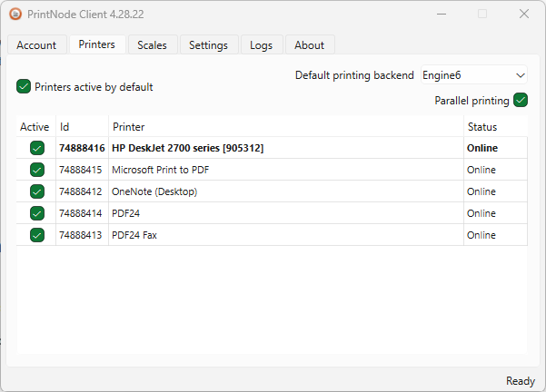Click the PrintNode app icon in title bar
546x392 pixels.
coord(15,15)
